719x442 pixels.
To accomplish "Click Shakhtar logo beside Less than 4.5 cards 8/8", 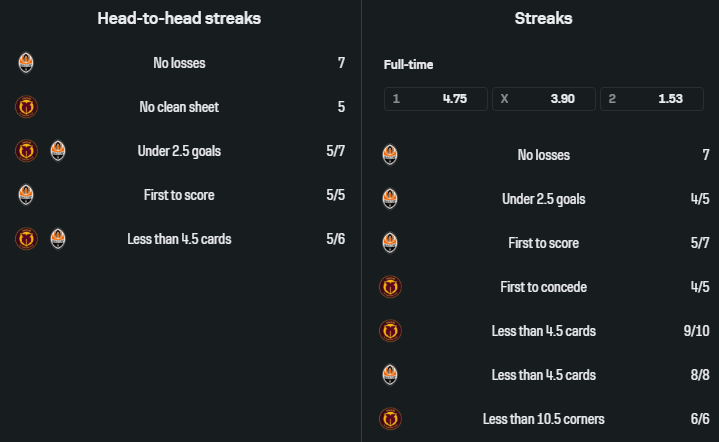I will pos(390,375).
